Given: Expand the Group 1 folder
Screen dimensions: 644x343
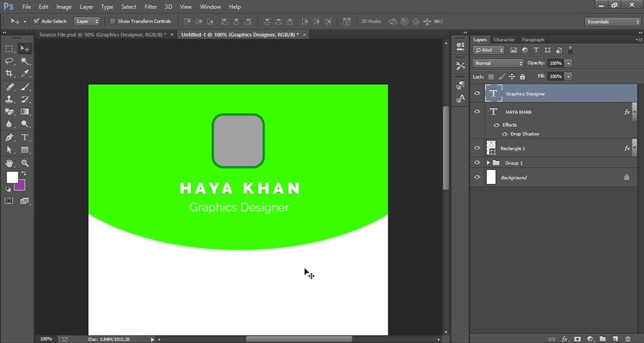Looking at the screenshot, I should click(x=488, y=163).
